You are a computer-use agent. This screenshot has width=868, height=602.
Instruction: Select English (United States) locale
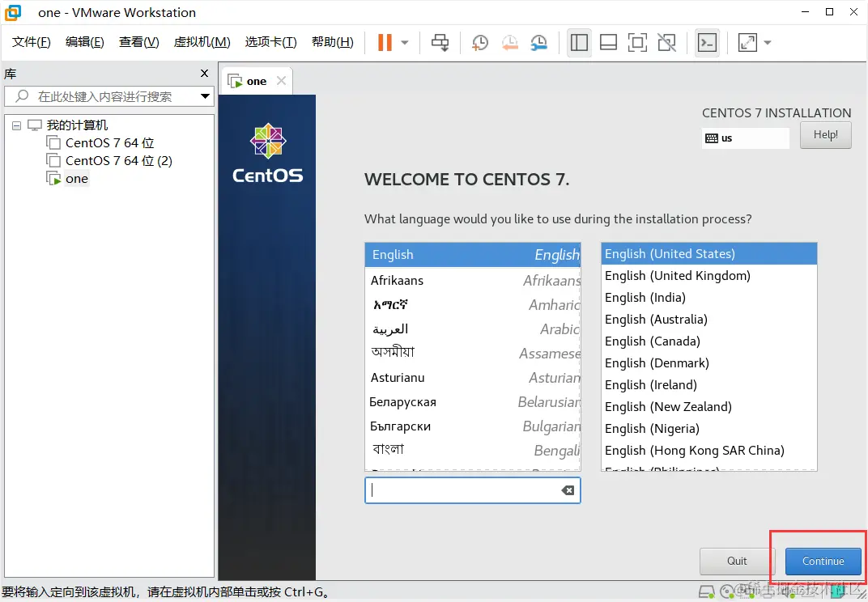click(x=709, y=254)
